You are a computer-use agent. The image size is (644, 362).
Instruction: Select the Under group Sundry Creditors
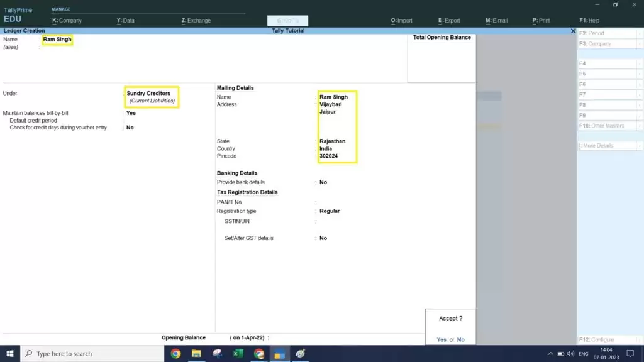[148, 93]
